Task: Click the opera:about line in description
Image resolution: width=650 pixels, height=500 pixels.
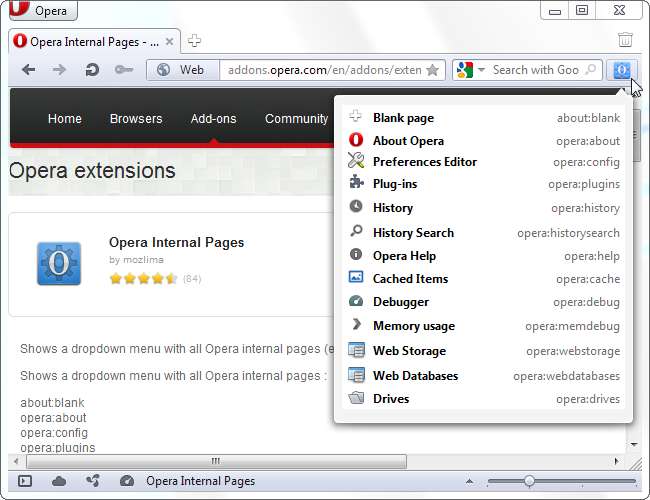Action: click(53, 417)
